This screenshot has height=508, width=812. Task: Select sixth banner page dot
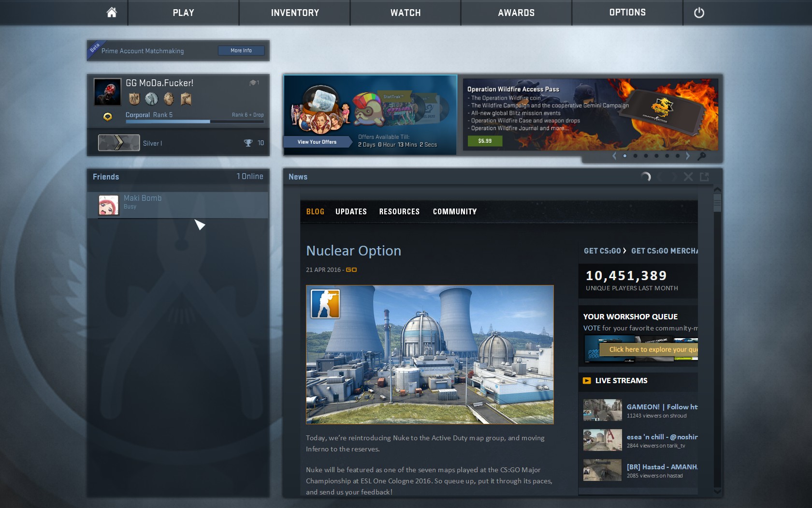tap(678, 156)
